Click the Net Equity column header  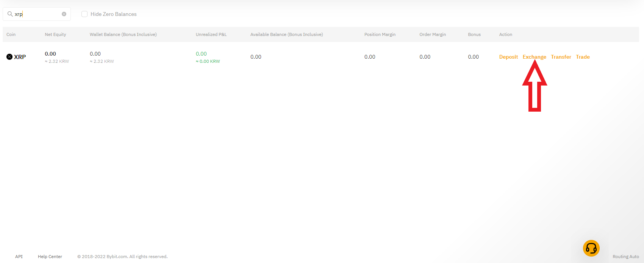(x=55, y=34)
